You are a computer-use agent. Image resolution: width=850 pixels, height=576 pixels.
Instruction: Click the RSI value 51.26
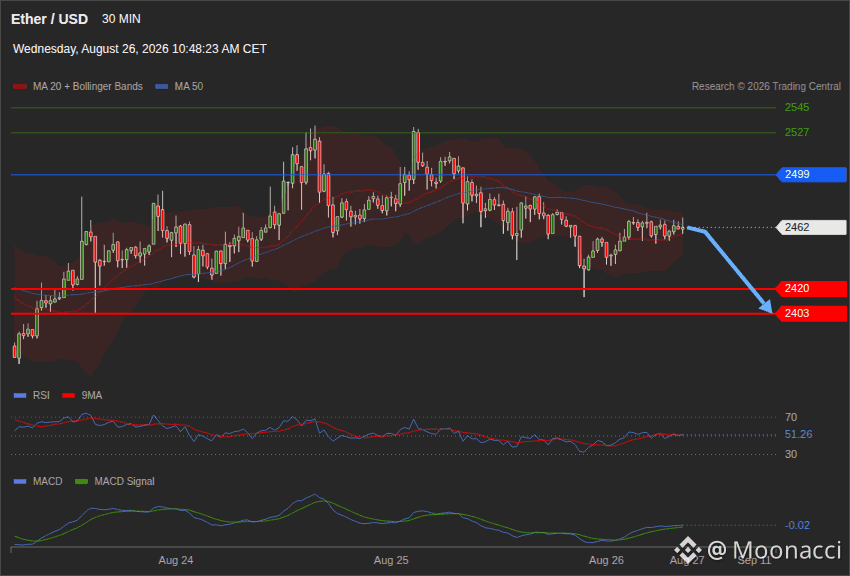pos(799,435)
